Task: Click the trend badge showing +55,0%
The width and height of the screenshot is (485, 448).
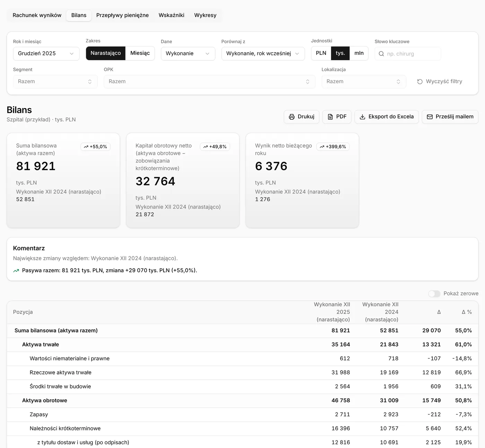Action: click(x=95, y=147)
